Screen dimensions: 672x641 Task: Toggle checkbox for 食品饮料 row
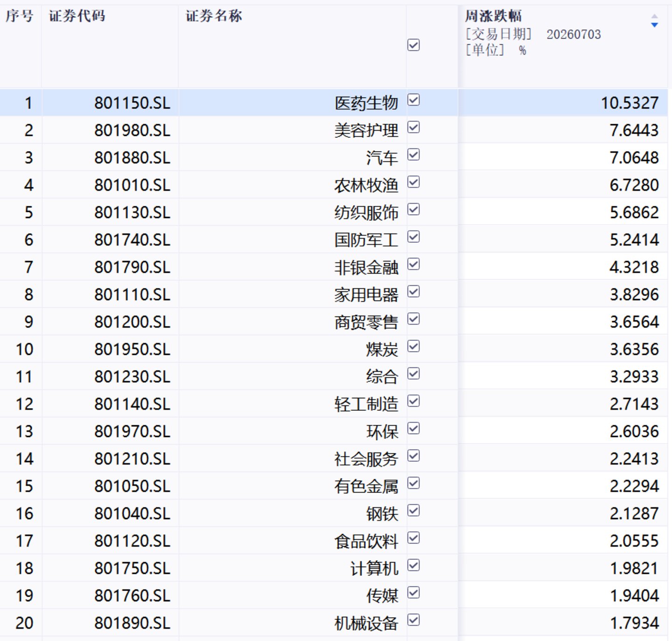pyautogui.click(x=413, y=538)
